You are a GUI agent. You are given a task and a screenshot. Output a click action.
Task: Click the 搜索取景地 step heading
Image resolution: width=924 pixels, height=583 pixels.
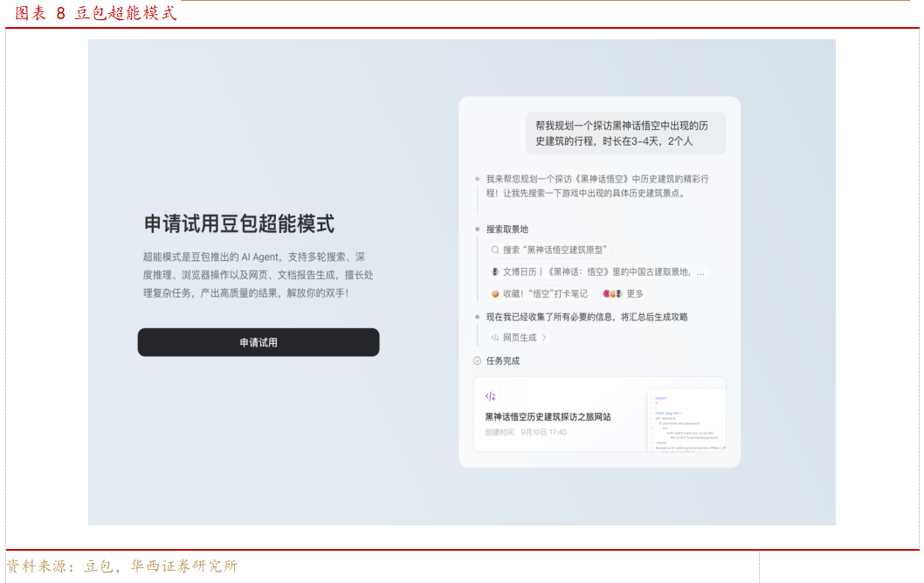click(507, 230)
